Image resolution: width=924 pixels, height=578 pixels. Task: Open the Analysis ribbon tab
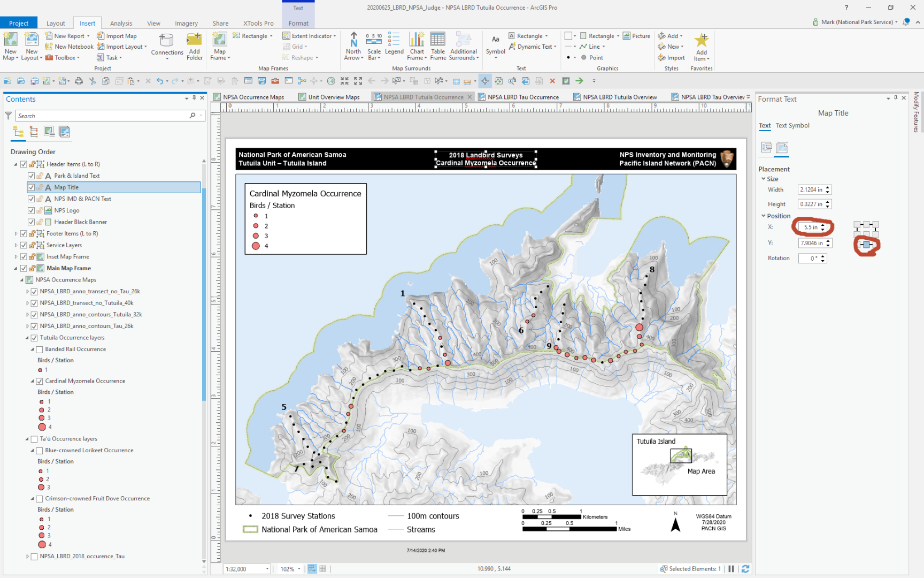tap(121, 23)
